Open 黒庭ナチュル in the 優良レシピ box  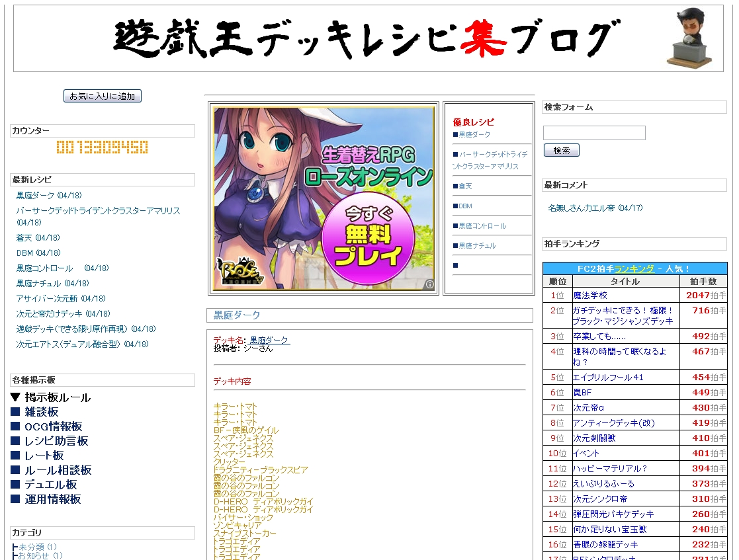478,246
